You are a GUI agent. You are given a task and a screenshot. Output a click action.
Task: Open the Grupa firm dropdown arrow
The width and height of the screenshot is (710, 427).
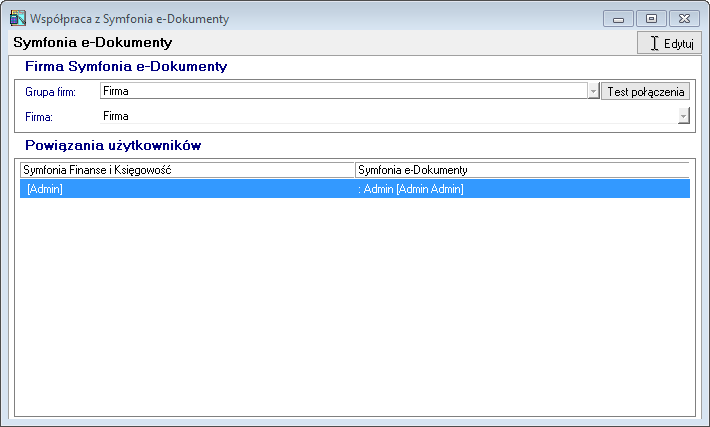click(594, 91)
